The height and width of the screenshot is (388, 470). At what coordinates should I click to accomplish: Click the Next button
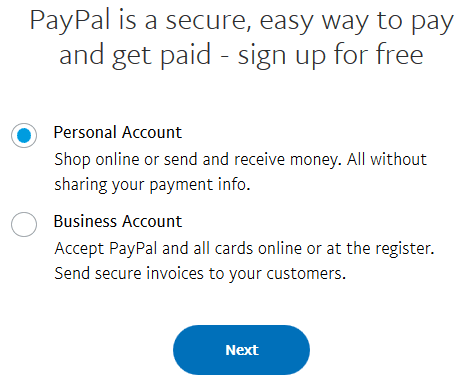point(241,350)
